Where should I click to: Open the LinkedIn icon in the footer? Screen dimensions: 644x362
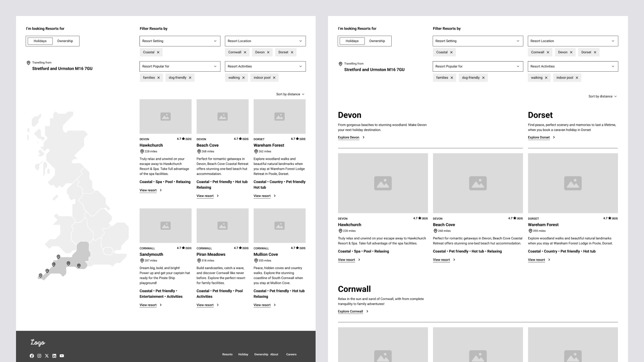pyautogui.click(x=54, y=356)
